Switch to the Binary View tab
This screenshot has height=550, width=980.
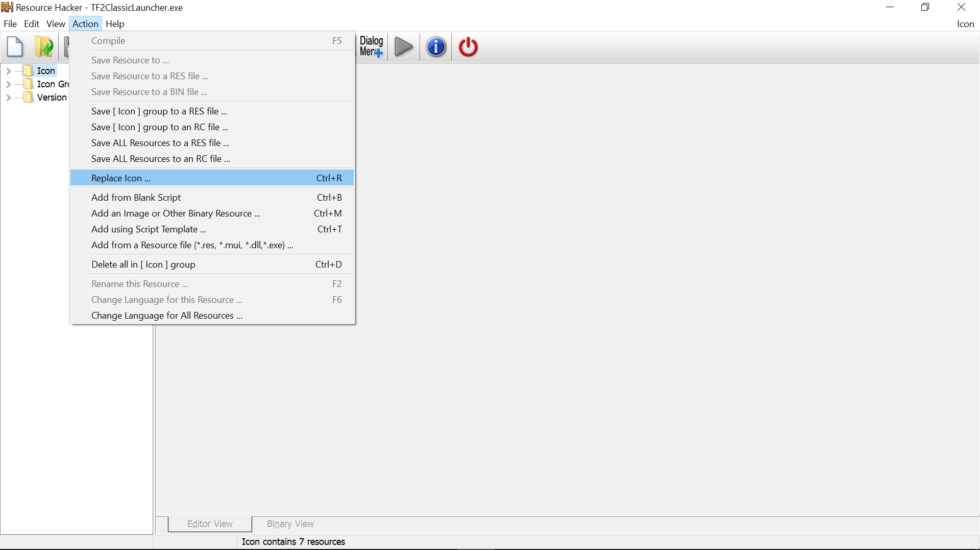pos(290,524)
